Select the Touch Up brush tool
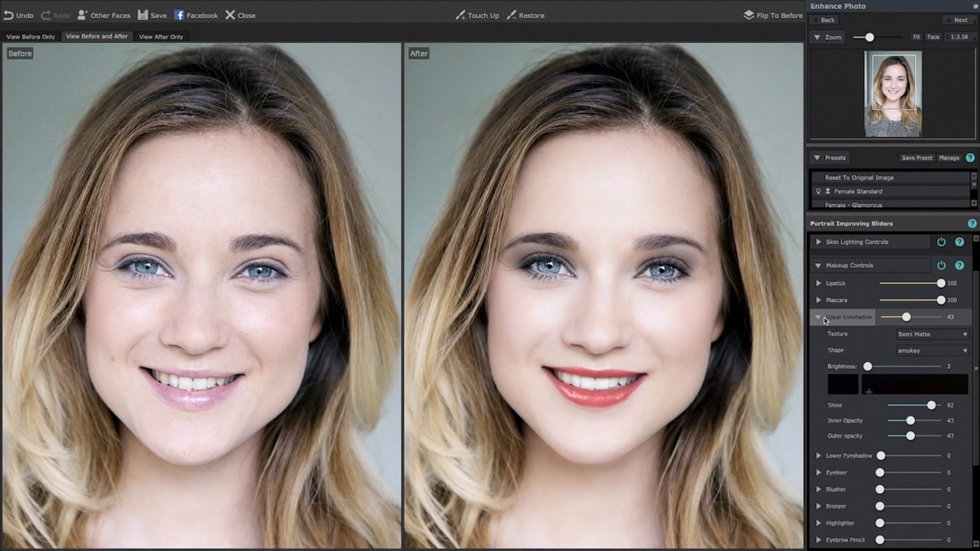980x551 pixels. coord(461,15)
